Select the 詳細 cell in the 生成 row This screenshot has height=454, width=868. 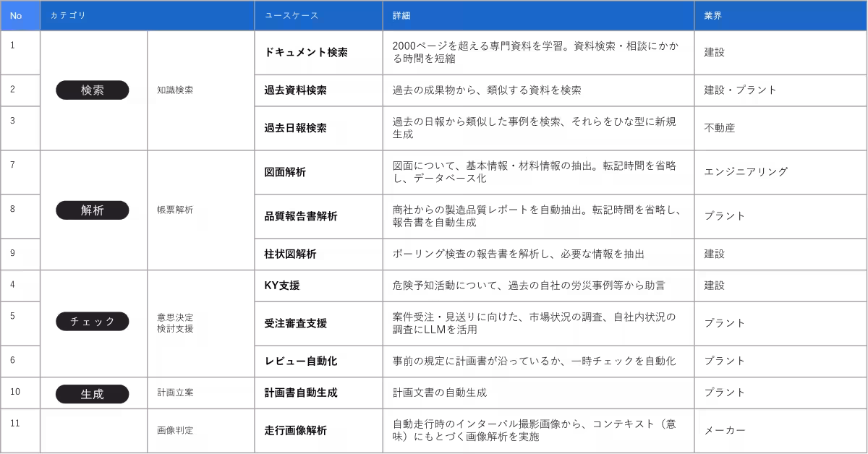point(538,393)
